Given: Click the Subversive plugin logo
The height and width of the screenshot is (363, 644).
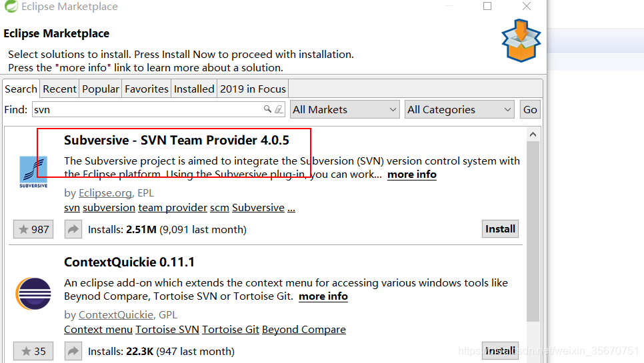Looking at the screenshot, I should point(33,172).
